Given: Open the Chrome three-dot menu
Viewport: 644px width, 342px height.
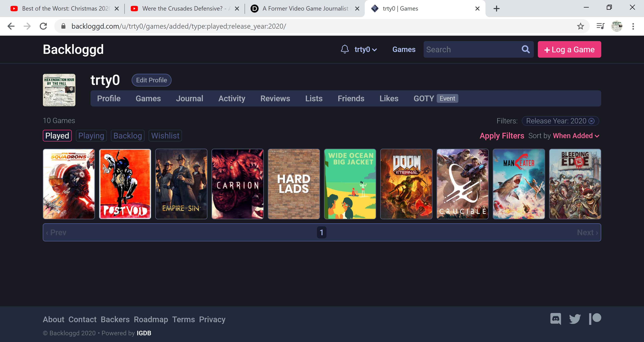Looking at the screenshot, I should click(633, 26).
